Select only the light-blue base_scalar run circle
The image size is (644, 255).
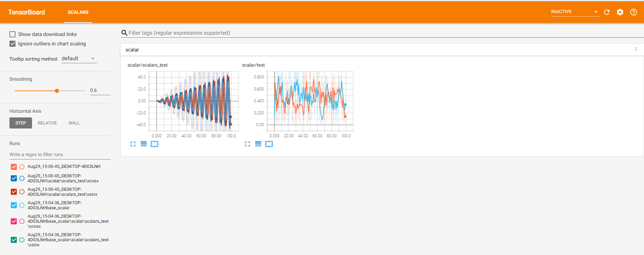[22, 205]
